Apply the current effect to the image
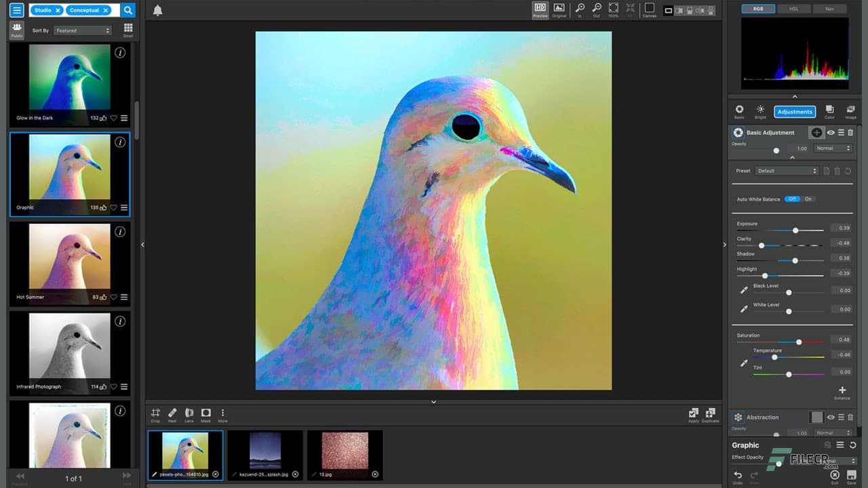Screen dimensions: 868x488 click(694, 412)
